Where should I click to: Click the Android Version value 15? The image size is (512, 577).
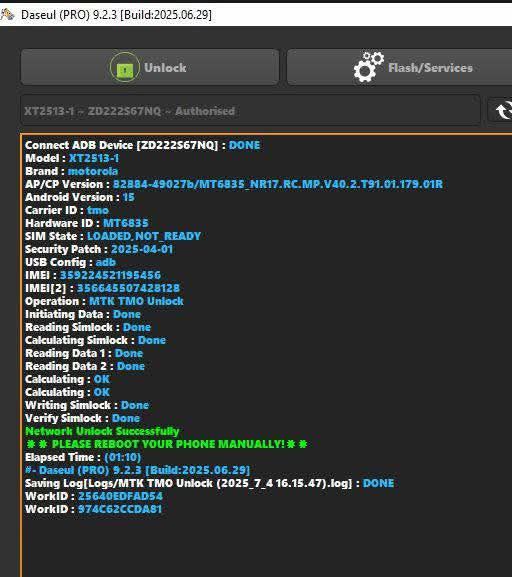(x=128, y=197)
